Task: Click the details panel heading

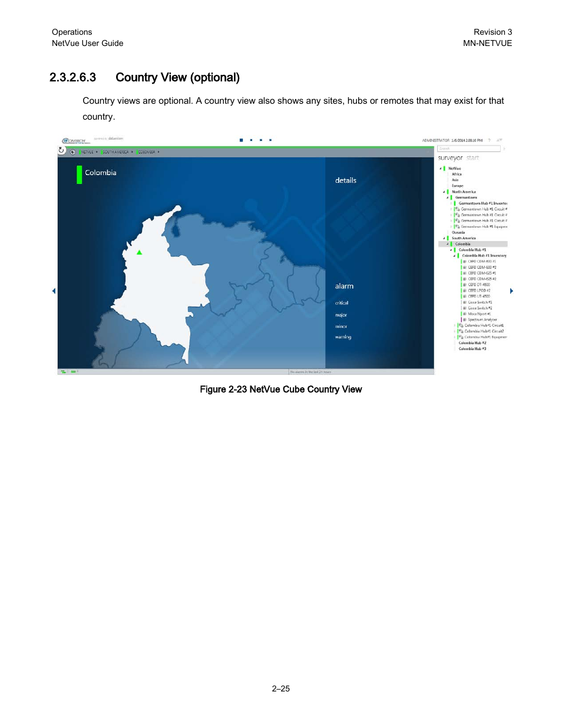Action: point(346,180)
